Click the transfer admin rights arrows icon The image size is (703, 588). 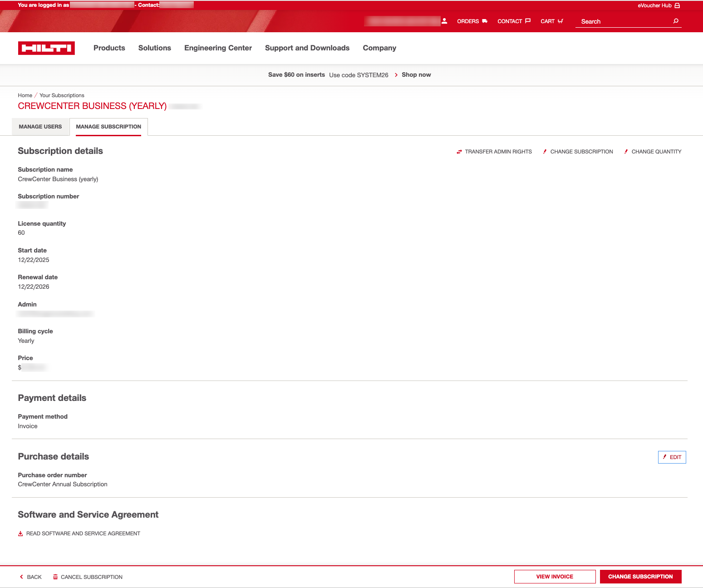coord(459,152)
